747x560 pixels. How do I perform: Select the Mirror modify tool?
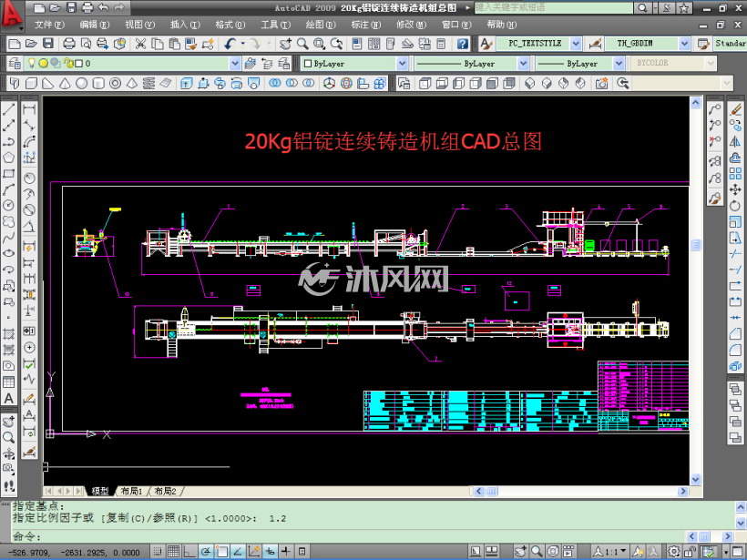(735, 141)
